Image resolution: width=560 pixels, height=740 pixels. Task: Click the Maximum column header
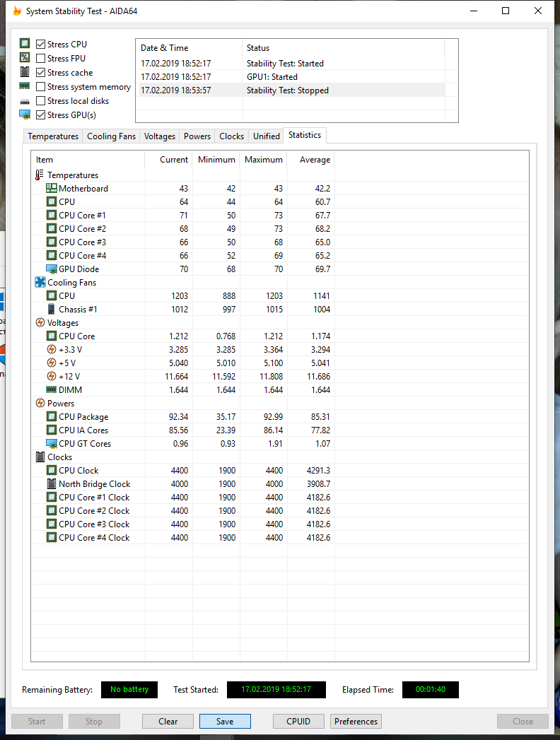[264, 160]
